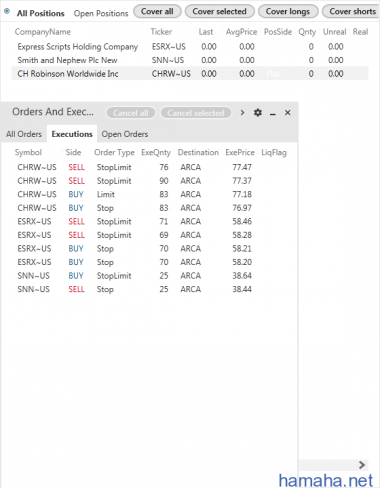
Task: Close the Orders And Executions panel
Action: tap(288, 113)
